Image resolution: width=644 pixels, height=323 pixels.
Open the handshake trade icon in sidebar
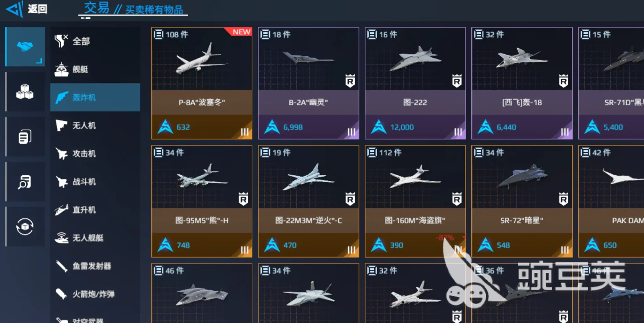25,47
